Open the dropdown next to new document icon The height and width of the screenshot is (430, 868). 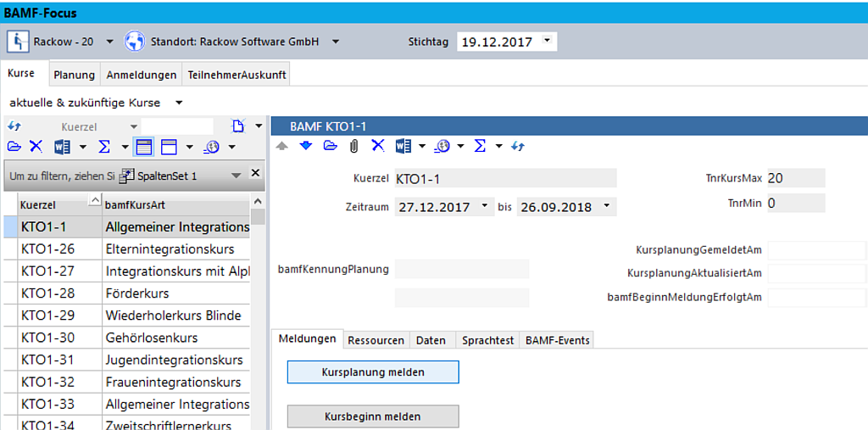coord(259,127)
